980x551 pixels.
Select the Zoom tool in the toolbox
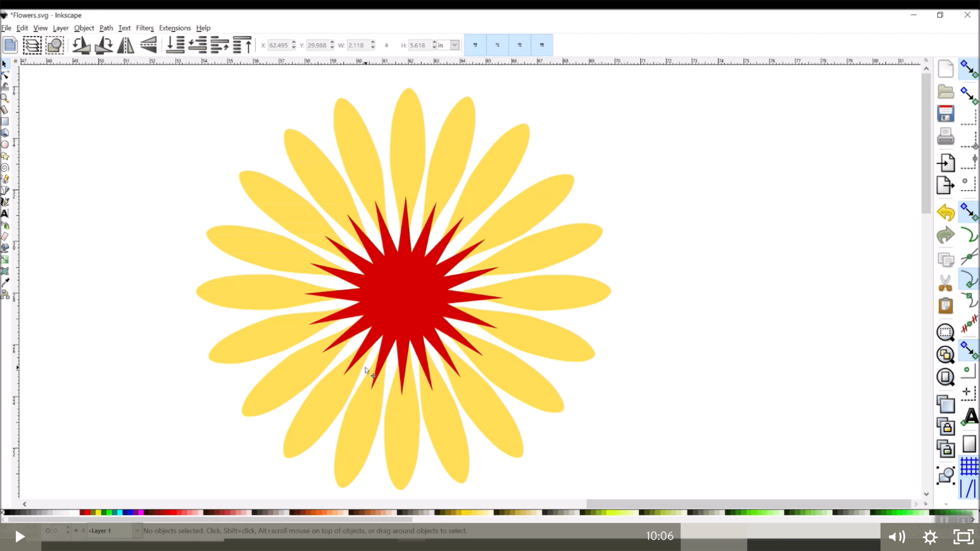5,98
